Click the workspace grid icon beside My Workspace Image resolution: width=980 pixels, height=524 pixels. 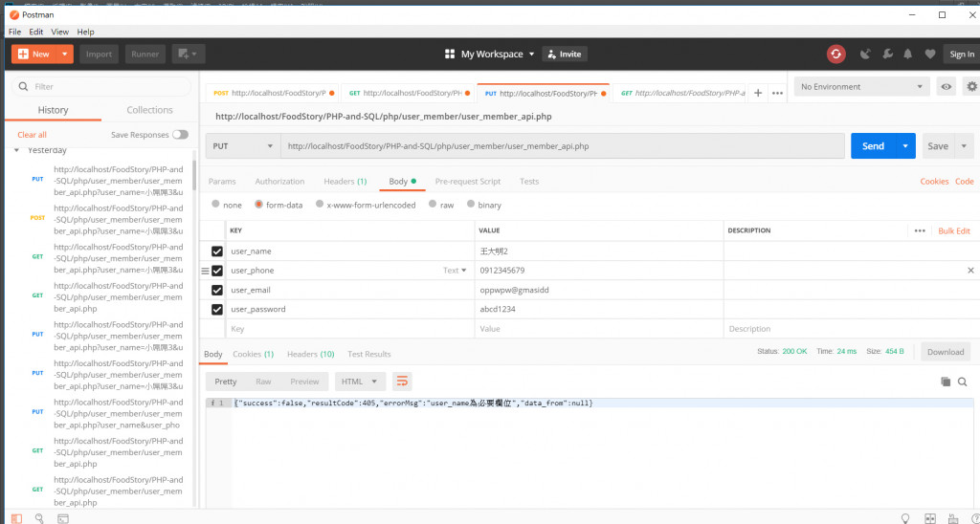click(450, 55)
